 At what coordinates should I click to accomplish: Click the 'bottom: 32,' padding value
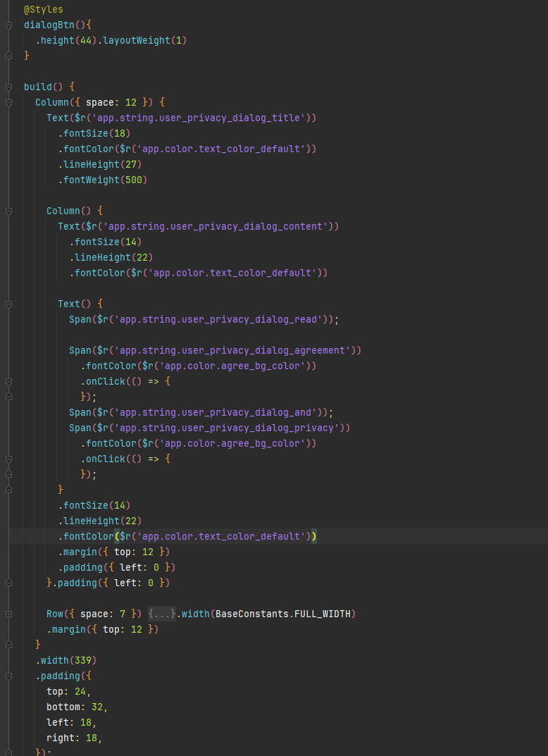77,707
